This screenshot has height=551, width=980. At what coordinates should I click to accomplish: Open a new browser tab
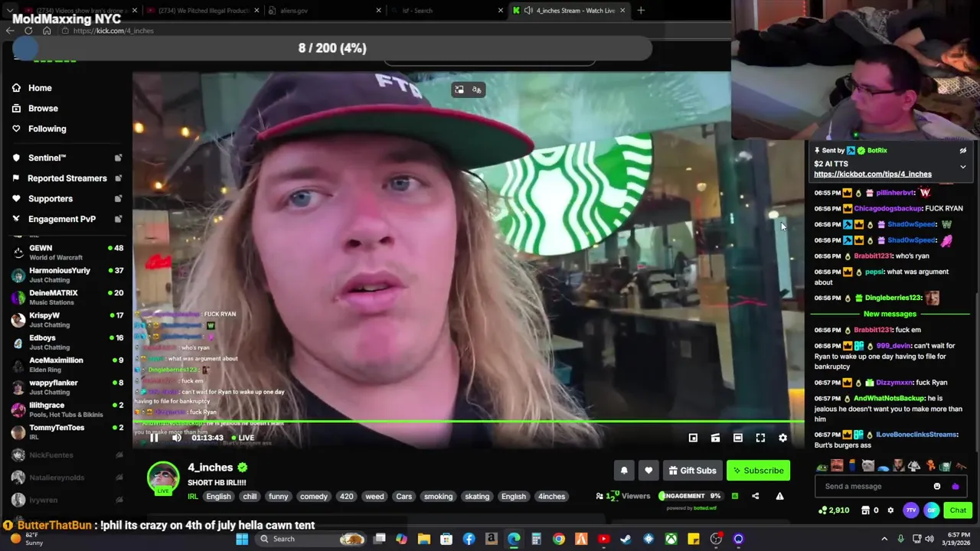click(x=641, y=11)
